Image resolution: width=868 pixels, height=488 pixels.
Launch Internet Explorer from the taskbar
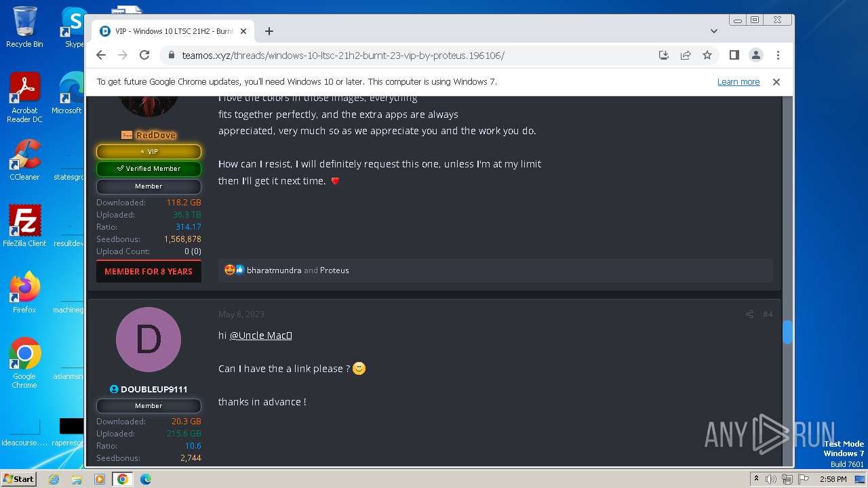54,479
